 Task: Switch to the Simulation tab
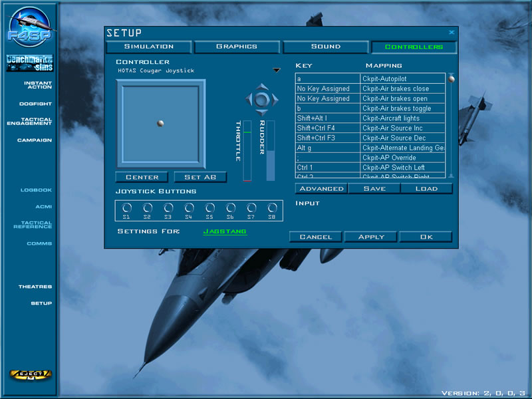tap(148, 47)
